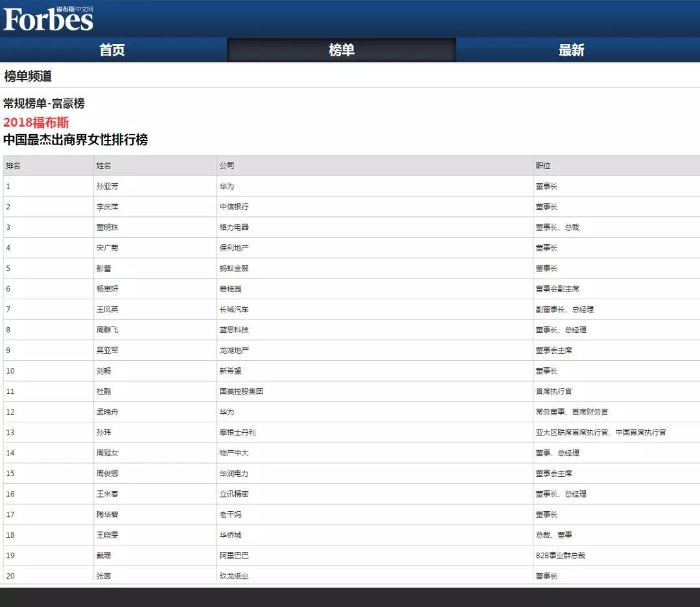
Task: Select the position B2B事业群总裁
Action: pos(560,556)
